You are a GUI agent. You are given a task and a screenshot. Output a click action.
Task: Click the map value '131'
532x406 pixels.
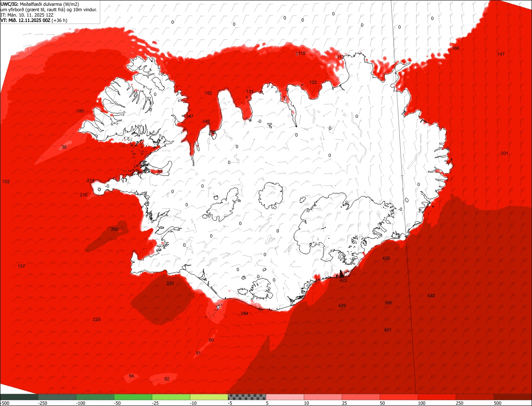click(250, 91)
